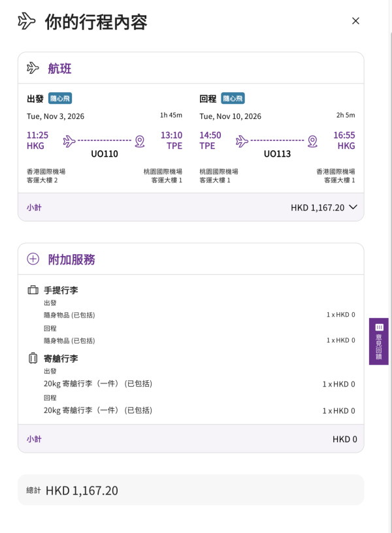This screenshot has height=533, width=392.
Task: Click the 航班 section heading
Action: (60, 69)
